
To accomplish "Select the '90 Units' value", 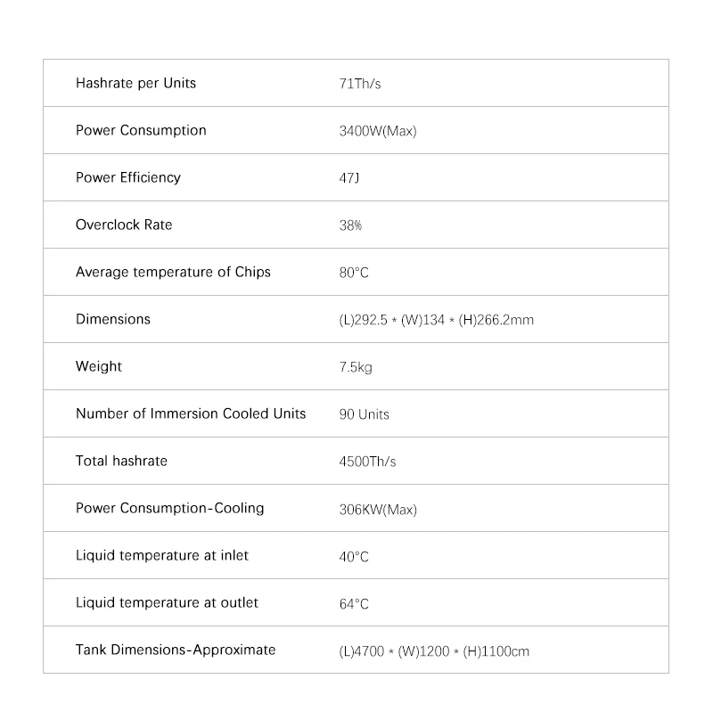I will coord(365,414).
